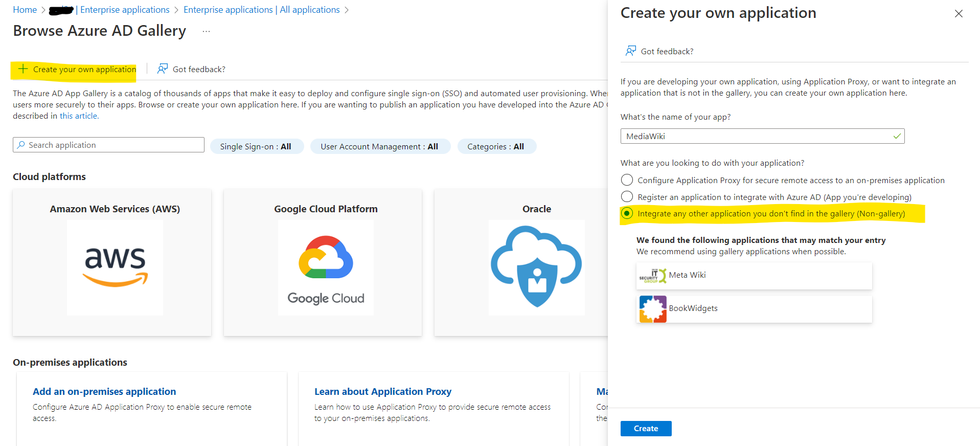The height and width of the screenshot is (446, 980).
Task: Click Create your own application
Action: click(77, 69)
